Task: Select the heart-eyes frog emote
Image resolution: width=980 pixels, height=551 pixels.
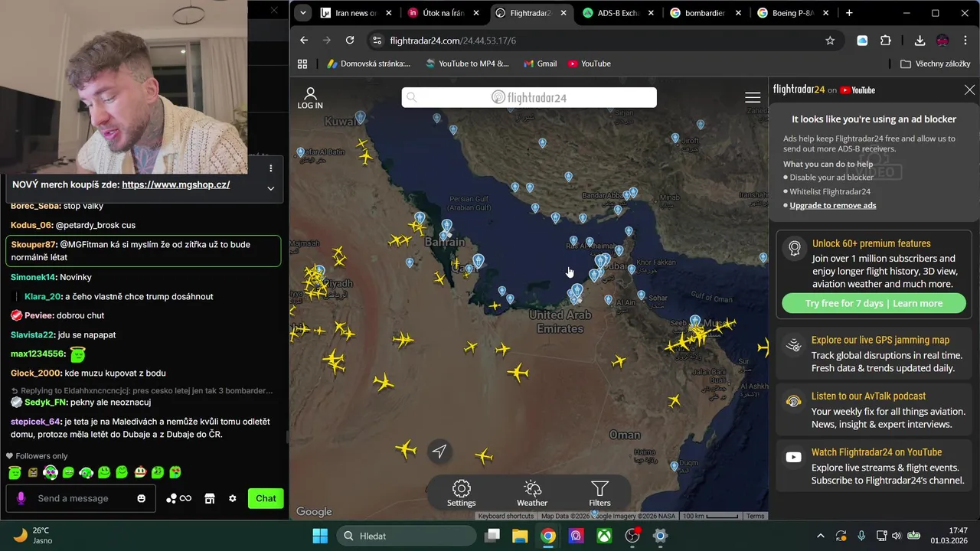Action: click(x=175, y=472)
